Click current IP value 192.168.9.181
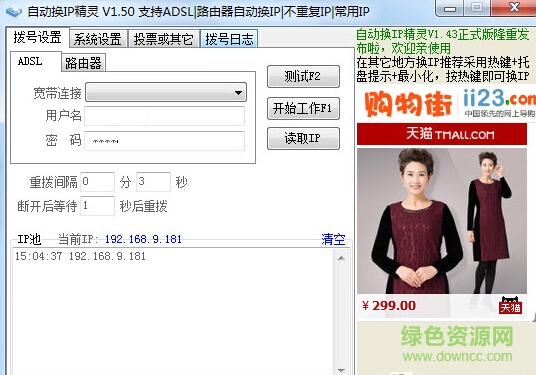Screen dimensions: 536x375 [x=143, y=239]
